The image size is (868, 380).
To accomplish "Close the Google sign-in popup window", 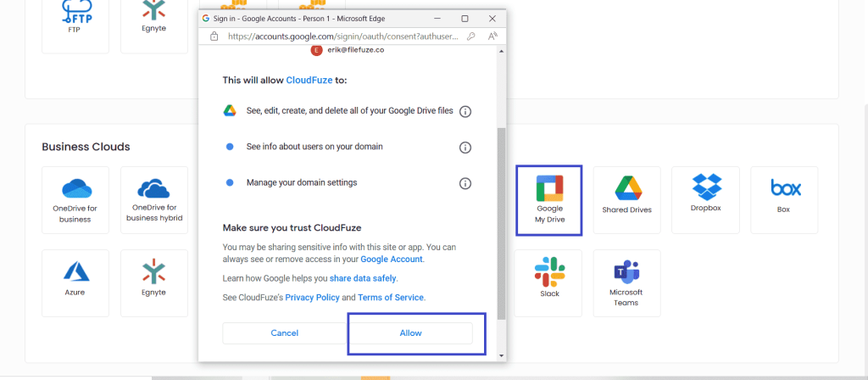I will coord(492,19).
